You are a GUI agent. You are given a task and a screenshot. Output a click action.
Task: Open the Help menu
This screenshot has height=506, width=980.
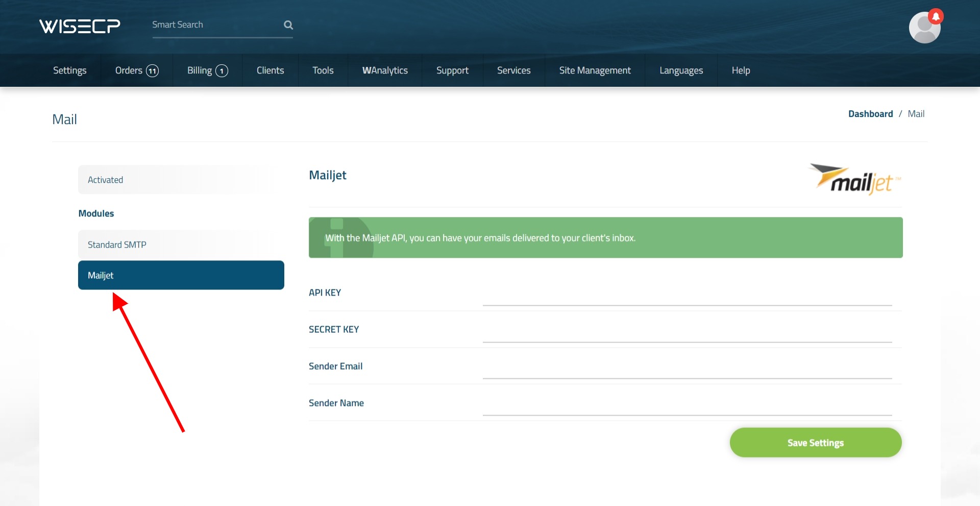pos(741,70)
